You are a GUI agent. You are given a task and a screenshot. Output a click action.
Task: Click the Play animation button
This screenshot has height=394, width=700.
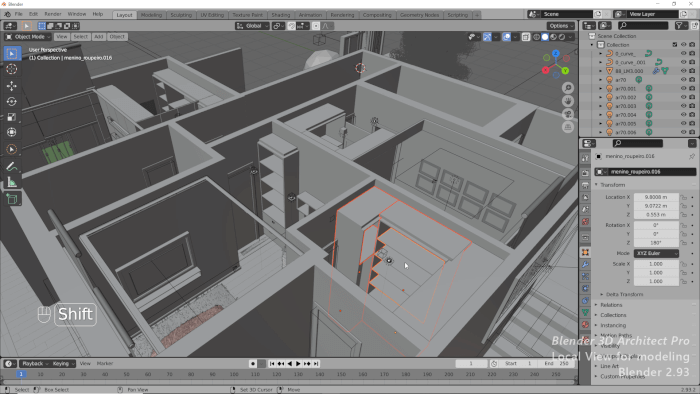298,364
